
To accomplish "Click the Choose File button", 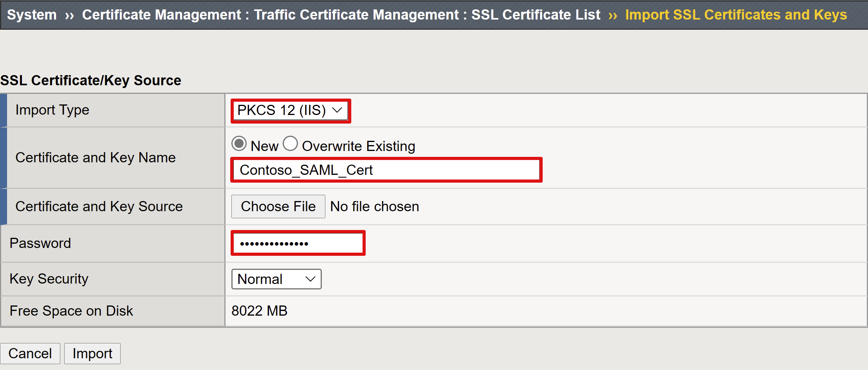I will [278, 206].
